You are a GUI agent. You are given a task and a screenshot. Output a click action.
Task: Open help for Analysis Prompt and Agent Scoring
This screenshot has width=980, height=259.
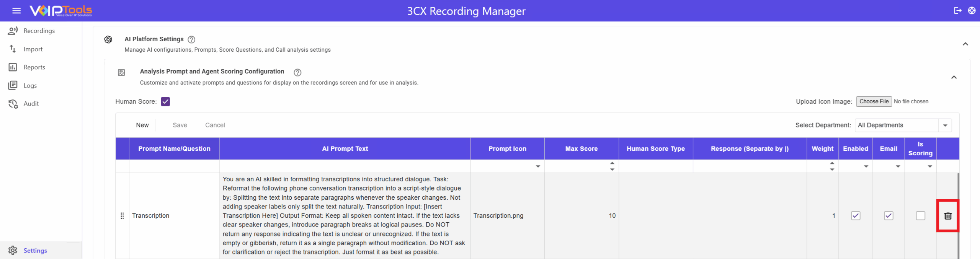(x=297, y=72)
